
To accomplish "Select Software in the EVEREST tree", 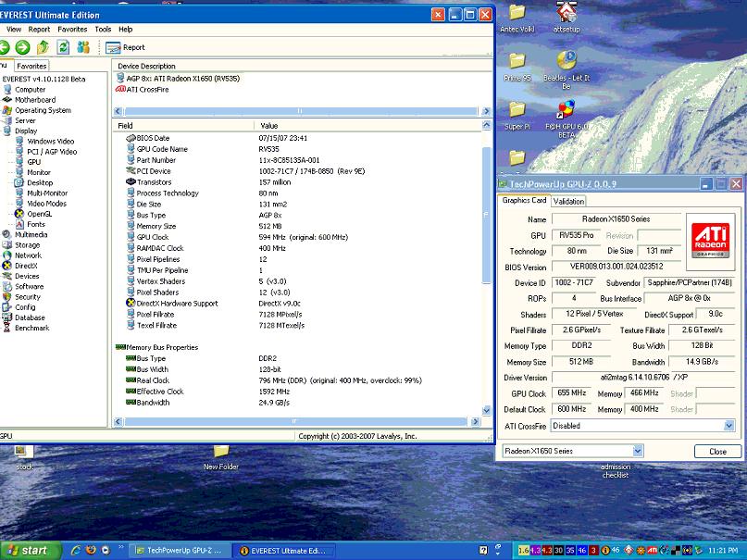I will click(x=29, y=287).
